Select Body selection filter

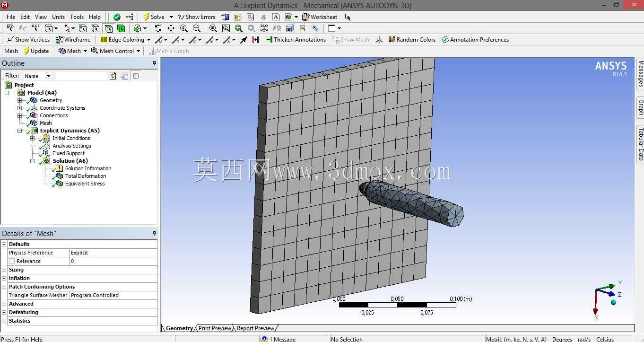pyautogui.click(x=121, y=28)
